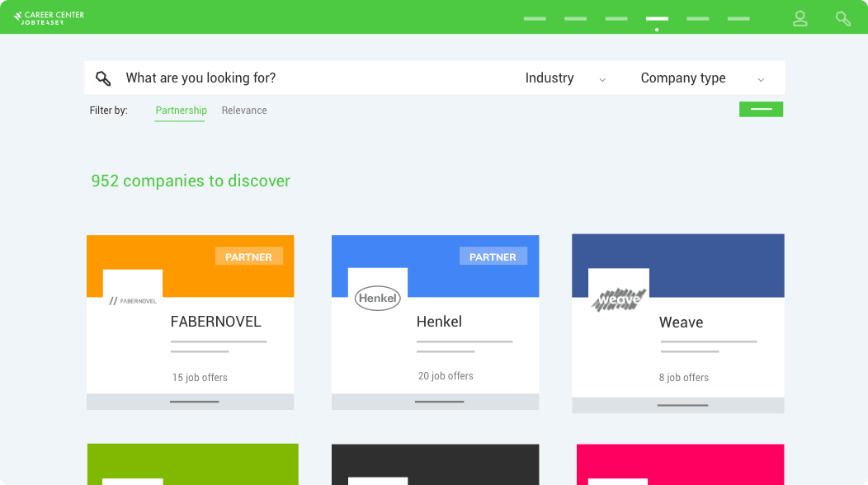Image resolution: width=868 pixels, height=485 pixels.
Task: Open the FABERNOVEL company title
Action: [x=216, y=322]
